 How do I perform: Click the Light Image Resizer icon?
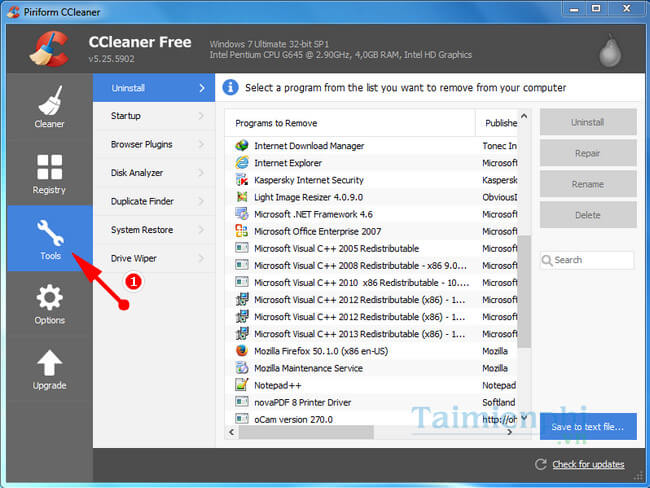pyautogui.click(x=242, y=197)
